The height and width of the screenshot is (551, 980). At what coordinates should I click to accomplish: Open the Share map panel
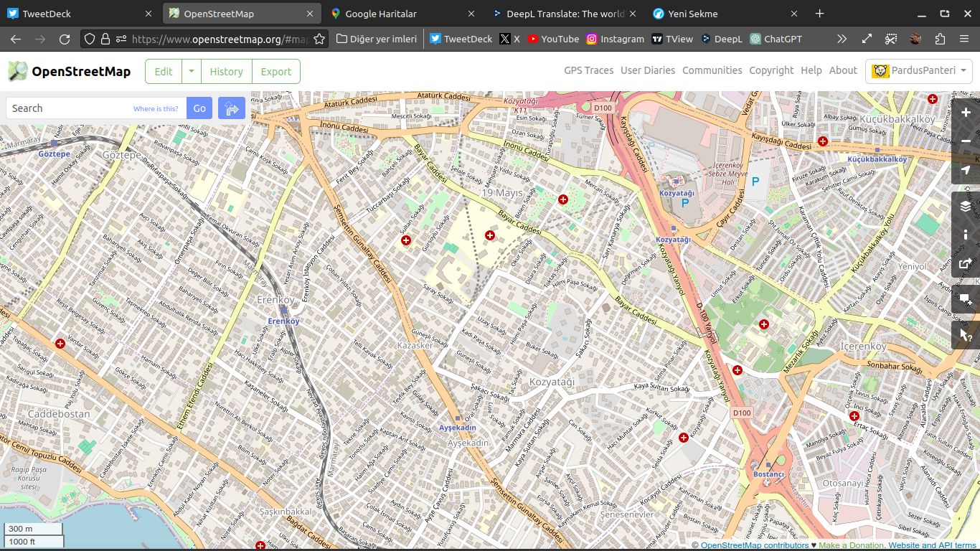click(966, 263)
